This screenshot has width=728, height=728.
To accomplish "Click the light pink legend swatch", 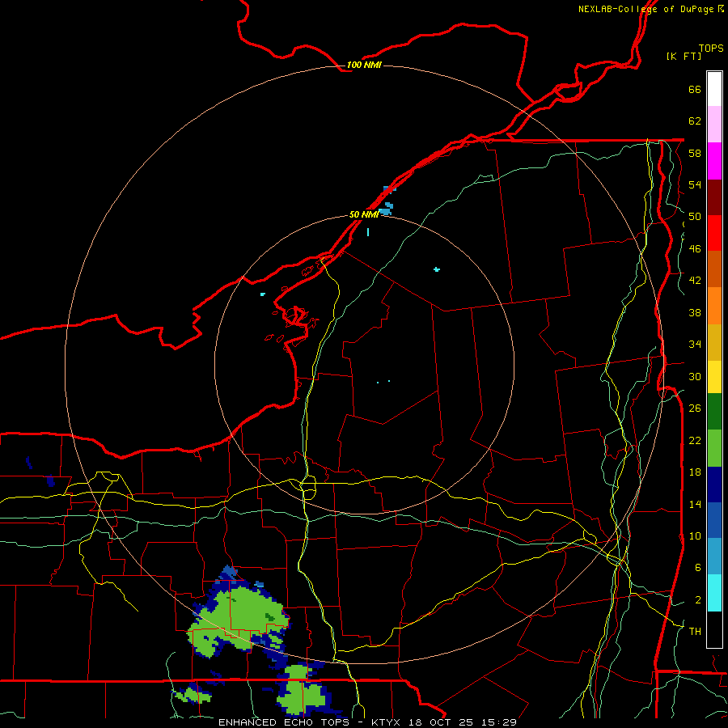I will 714,125.
